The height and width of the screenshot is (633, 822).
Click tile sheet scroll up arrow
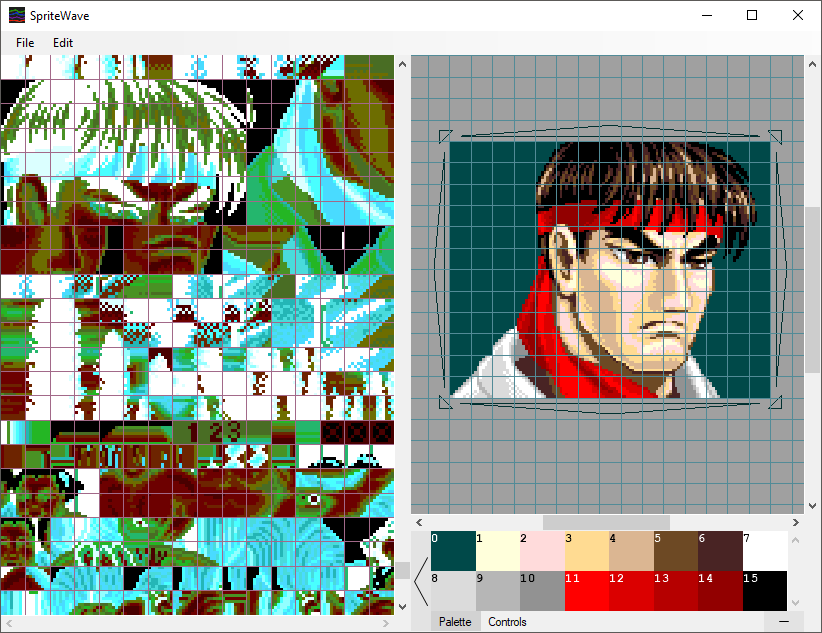click(x=403, y=64)
